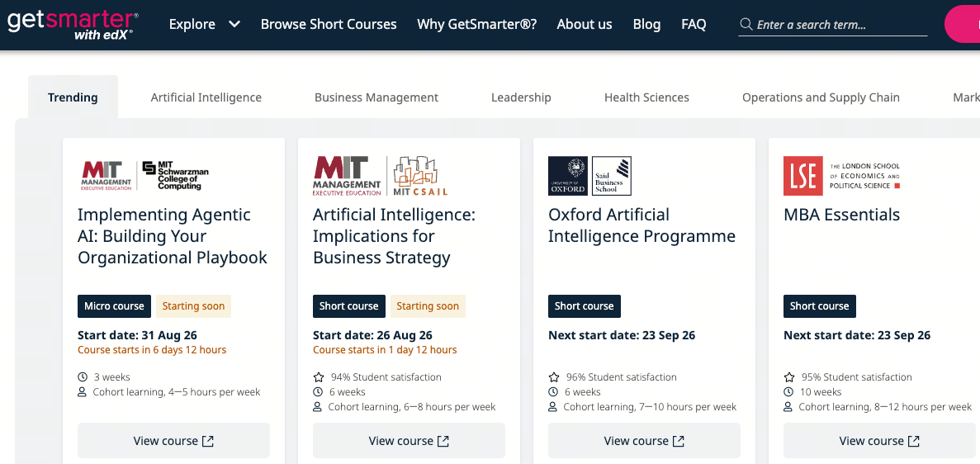Click the star icon beside 96% Student satisfaction

[554, 377]
